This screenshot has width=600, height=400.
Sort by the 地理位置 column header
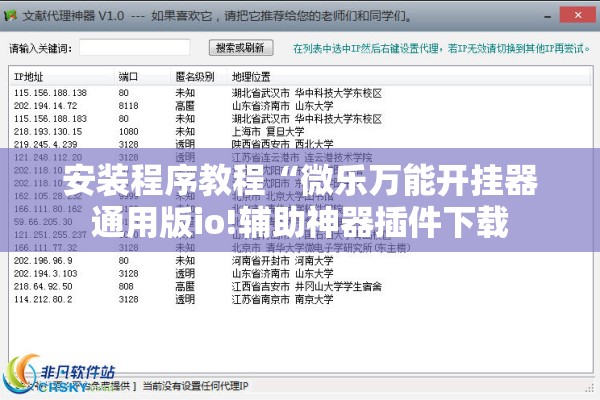[x=409, y=77]
